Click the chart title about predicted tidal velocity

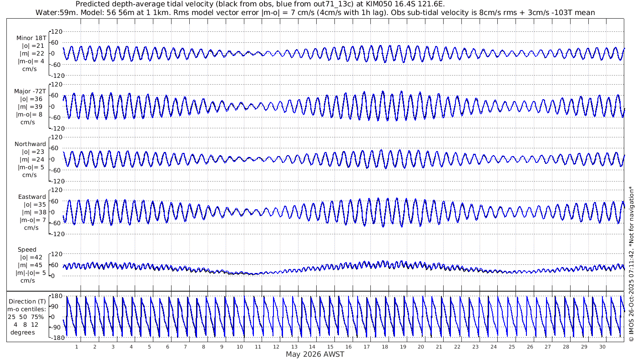(x=260, y=4)
